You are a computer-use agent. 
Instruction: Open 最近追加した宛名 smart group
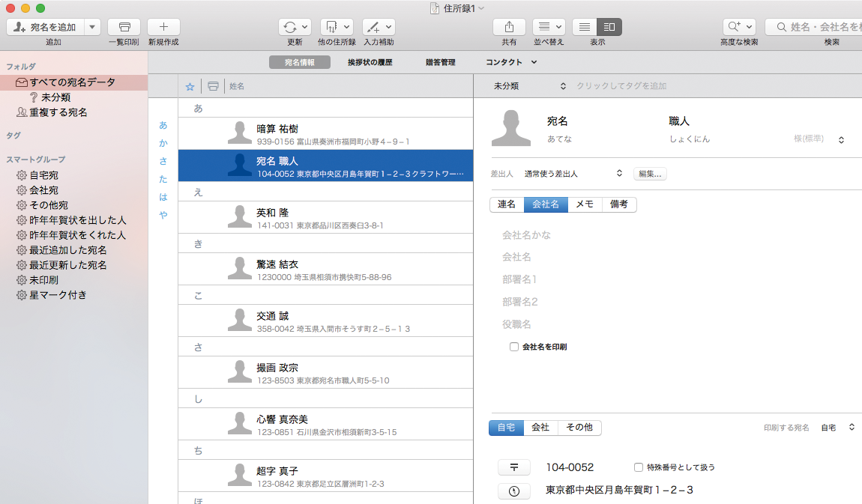(x=67, y=250)
